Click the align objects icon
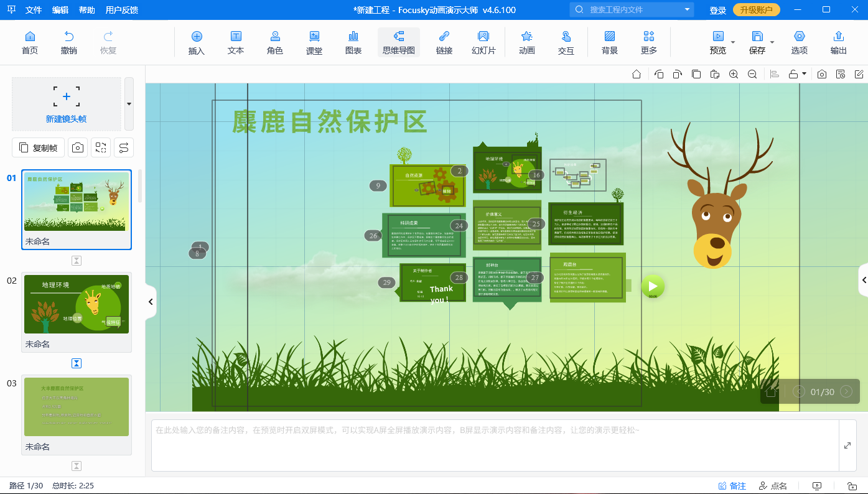Image resolution: width=868 pixels, height=494 pixels. coord(775,74)
